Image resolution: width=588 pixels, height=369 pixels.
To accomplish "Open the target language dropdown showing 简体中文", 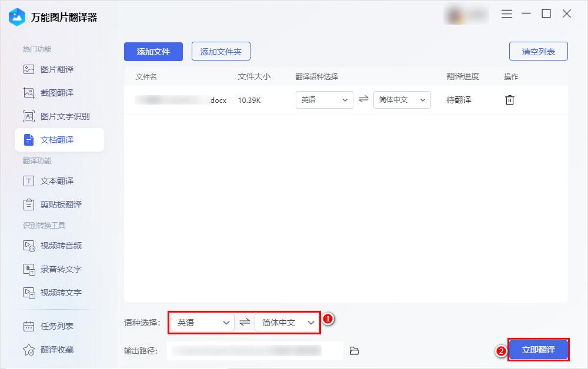I will pos(402,100).
